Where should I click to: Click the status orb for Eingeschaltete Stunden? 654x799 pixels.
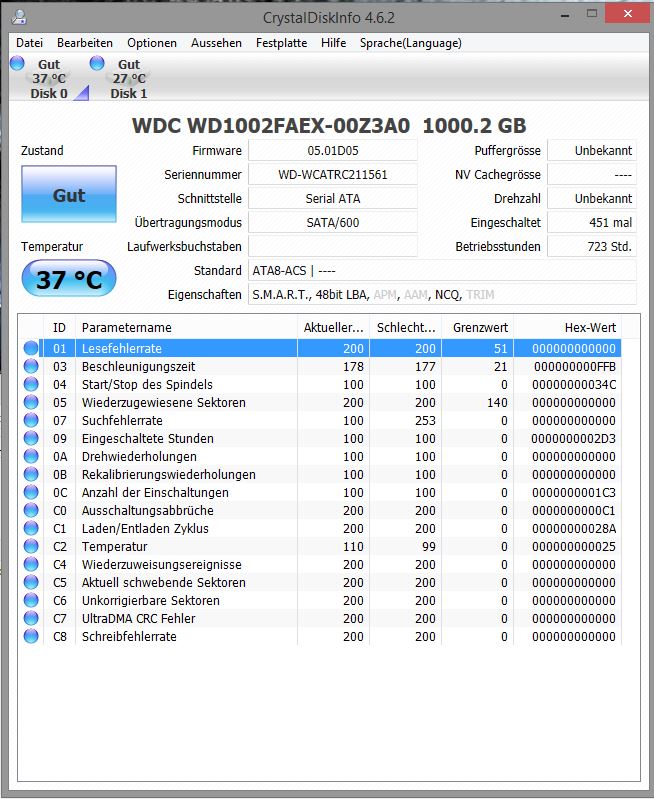pyautogui.click(x=31, y=438)
